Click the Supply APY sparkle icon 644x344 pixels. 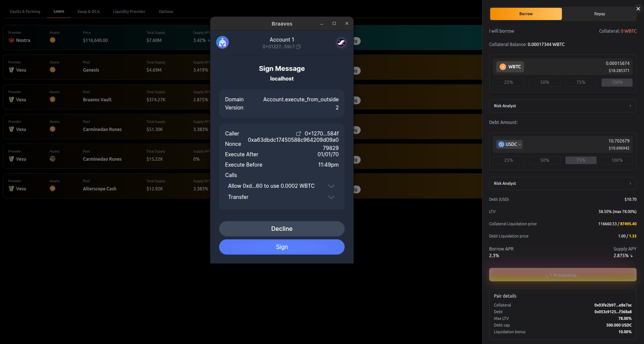pyautogui.click(x=631, y=256)
